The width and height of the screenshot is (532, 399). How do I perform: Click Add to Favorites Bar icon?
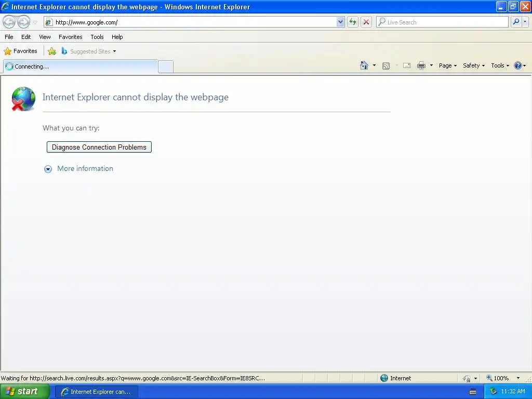[x=52, y=51]
